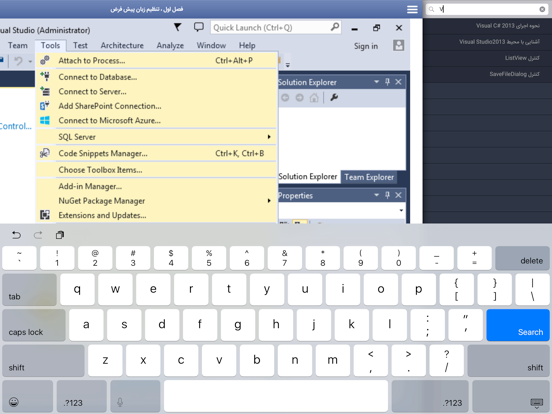The width and height of the screenshot is (552, 414).
Task: Clear the search field text
Action: tap(542, 9)
